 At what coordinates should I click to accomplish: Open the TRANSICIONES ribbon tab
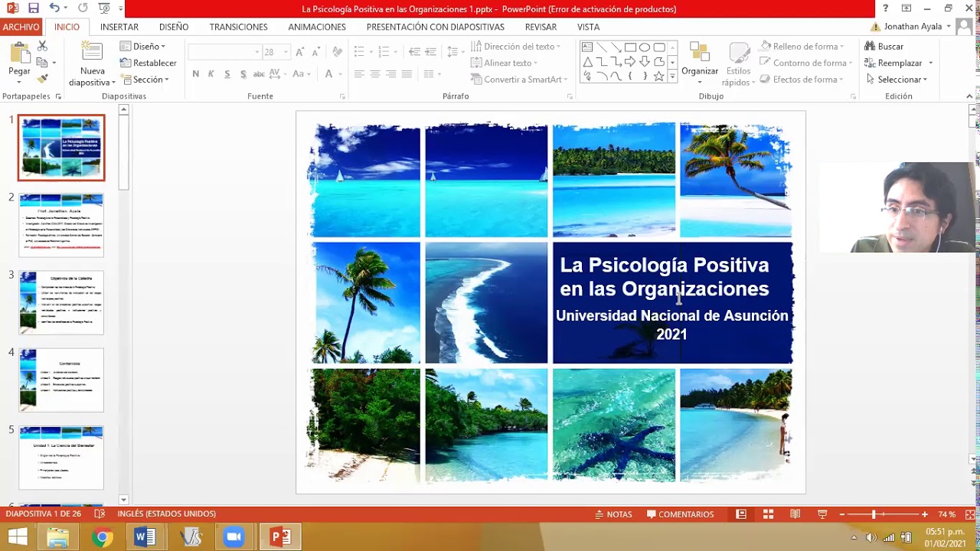point(239,27)
